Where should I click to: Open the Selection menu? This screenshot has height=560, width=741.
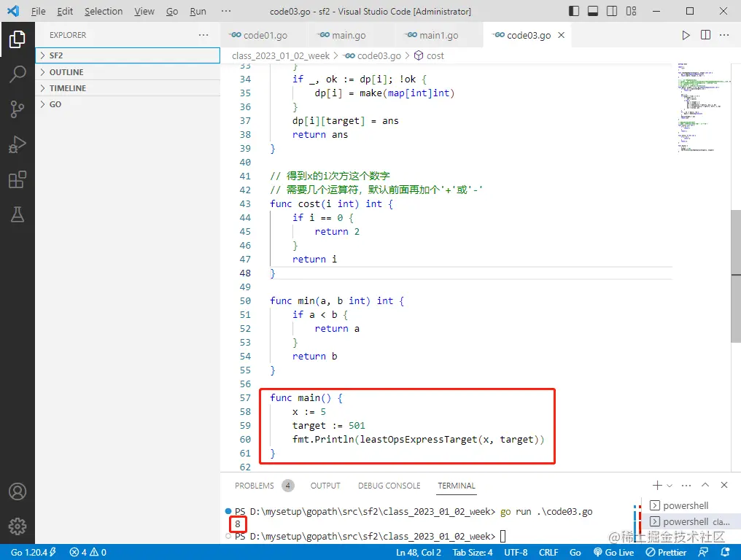coord(104,12)
